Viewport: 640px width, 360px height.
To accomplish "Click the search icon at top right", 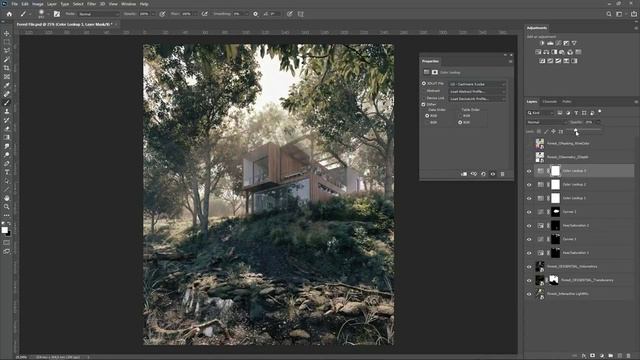I will click(609, 14).
